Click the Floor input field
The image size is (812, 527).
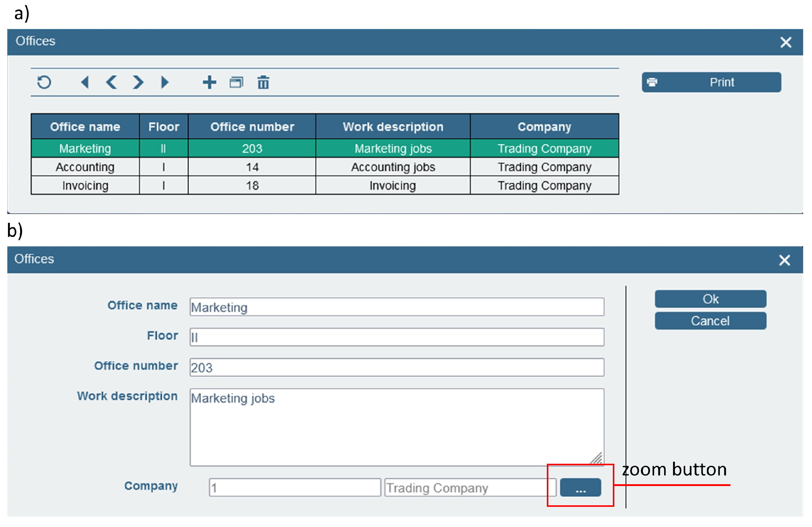tap(397, 337)
